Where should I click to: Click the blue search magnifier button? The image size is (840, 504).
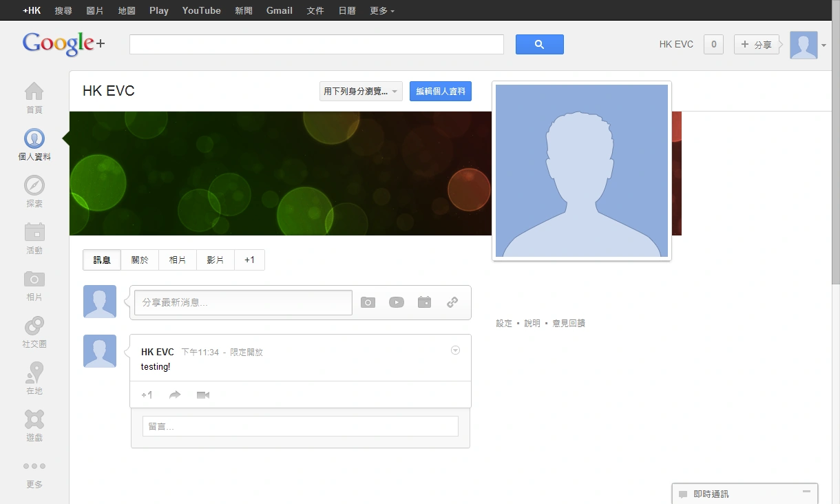[x=540, y=45]
